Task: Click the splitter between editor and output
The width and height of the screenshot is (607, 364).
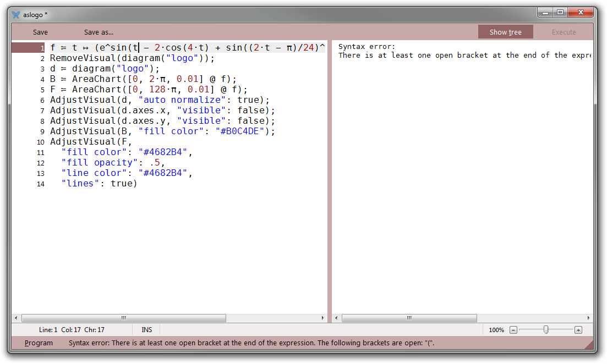Action: [330, 181]
